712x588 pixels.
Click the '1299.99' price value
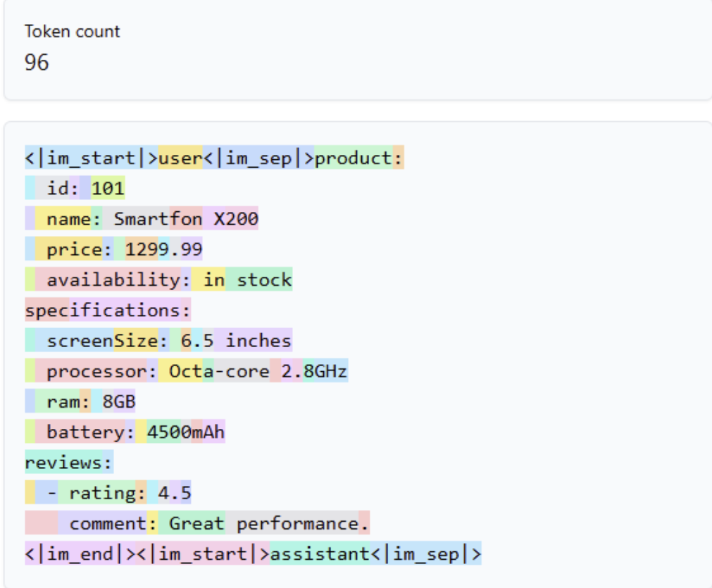[163, 249]
